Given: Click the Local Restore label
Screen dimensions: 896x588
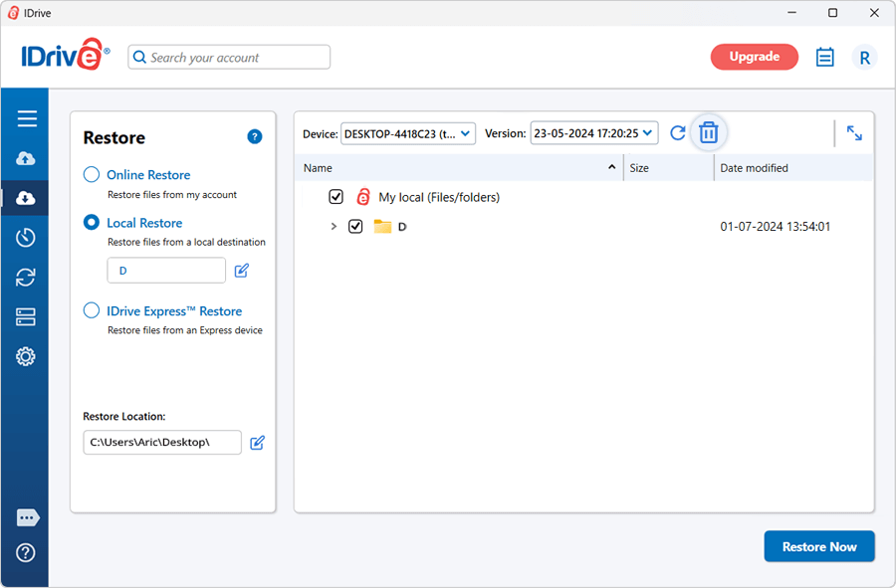Looking at the screenshot, I should (x=144, y=223).
